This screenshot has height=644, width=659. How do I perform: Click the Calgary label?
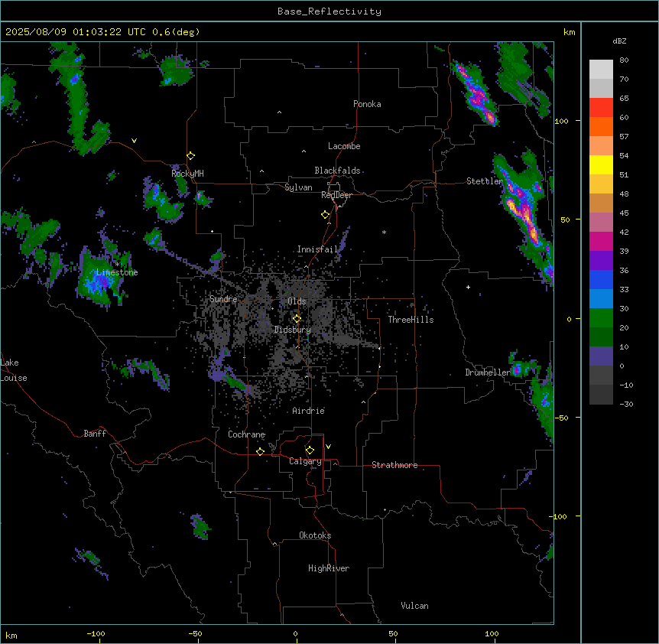coord(306,461)
